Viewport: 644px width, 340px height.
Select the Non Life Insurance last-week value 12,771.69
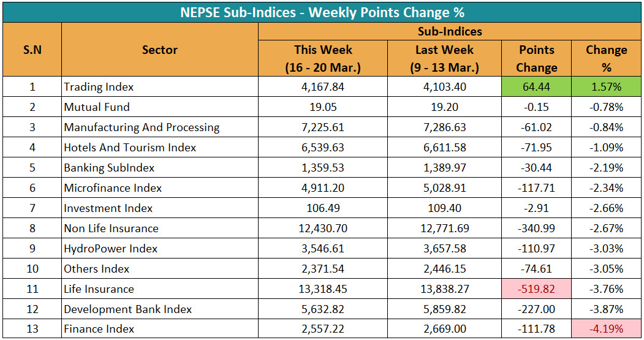[444, 228]
